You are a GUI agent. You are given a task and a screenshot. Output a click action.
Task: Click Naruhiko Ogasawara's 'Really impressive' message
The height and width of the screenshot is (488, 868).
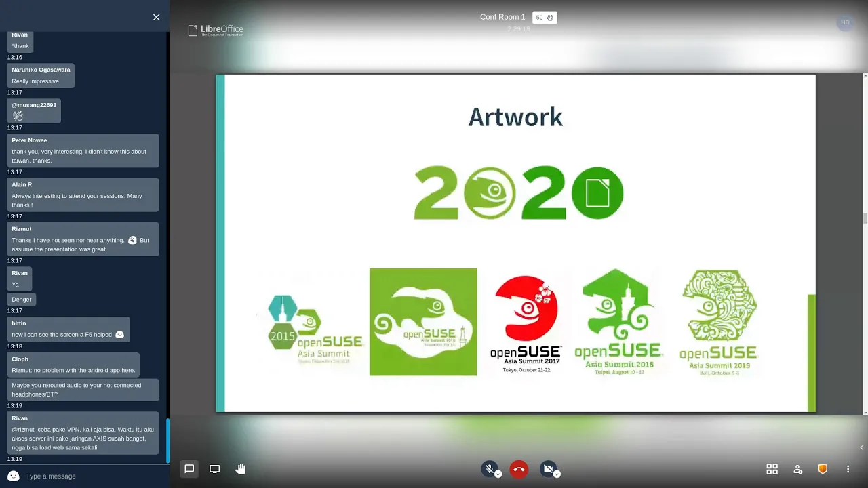[x=41, y=75]
